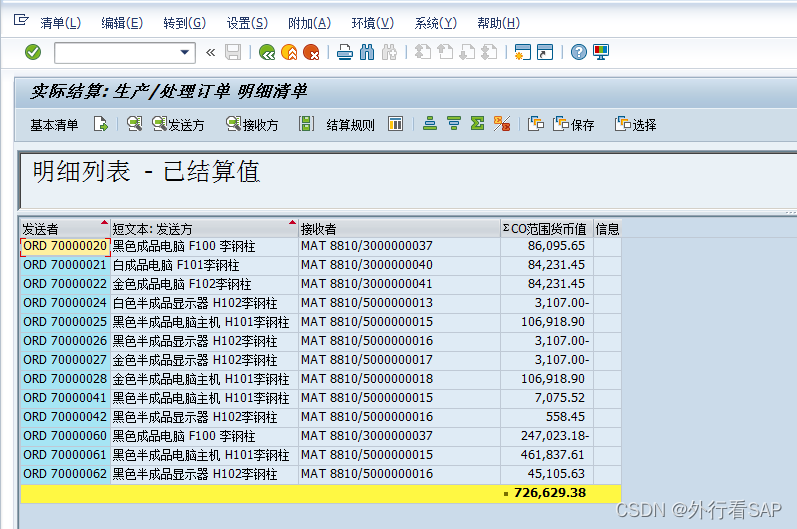Click the filter sort descending icon
The image size is (797, 529).
click(x=454, y=123)
